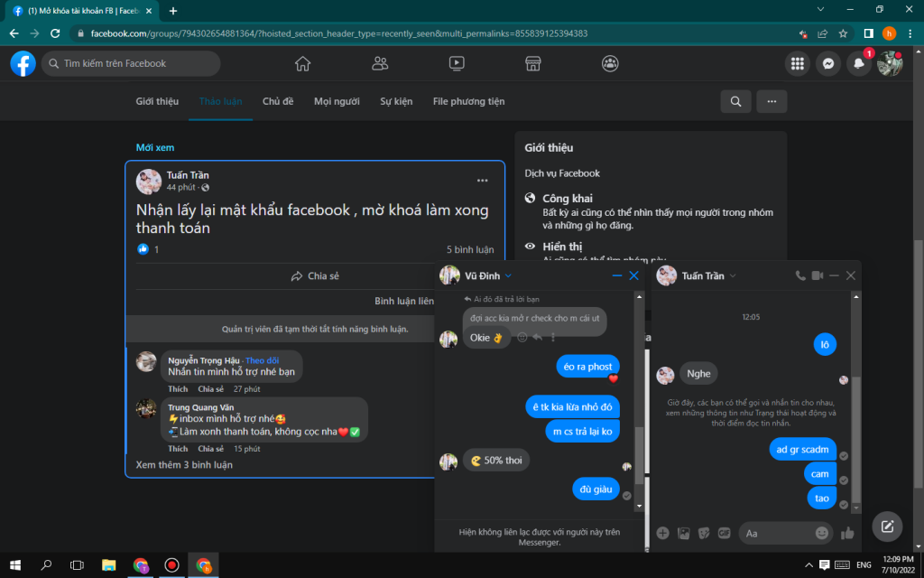The width and height of the screenshot is (924, 578).
Task: Open the post's three-dot options menu
Action: coord(483,181)
